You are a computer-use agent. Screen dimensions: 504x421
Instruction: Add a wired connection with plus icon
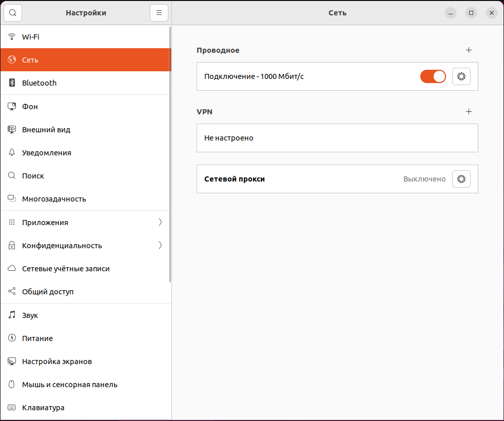(468, 50)
